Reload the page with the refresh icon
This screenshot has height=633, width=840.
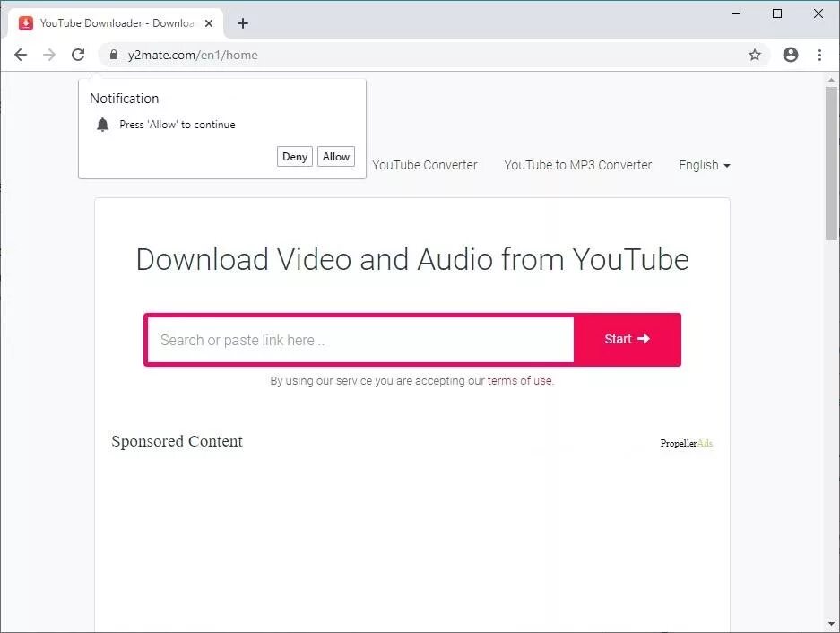tap(78, 55)
